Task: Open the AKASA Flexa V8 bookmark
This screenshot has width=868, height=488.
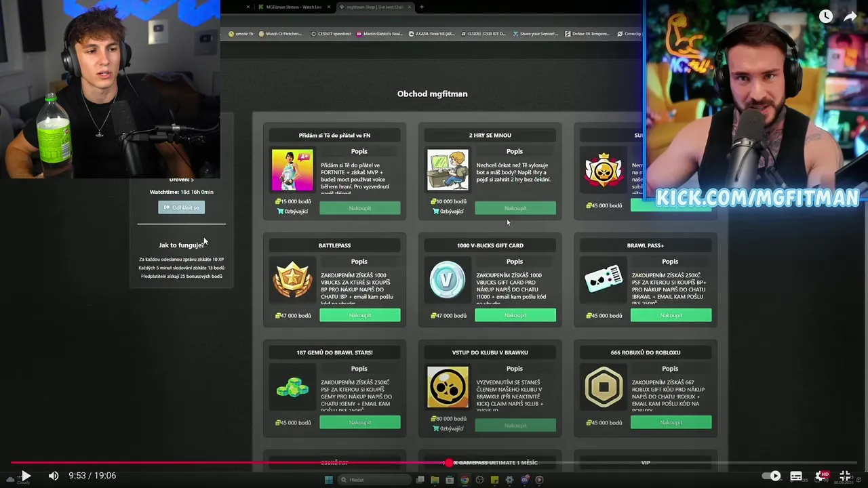Action: (431, 33)
